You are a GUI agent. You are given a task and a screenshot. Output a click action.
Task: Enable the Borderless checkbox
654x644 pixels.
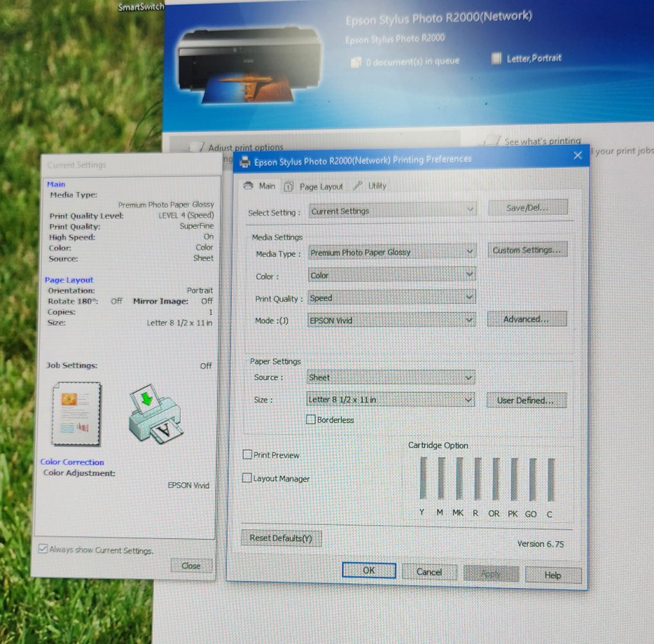click(x=312, y=420)
